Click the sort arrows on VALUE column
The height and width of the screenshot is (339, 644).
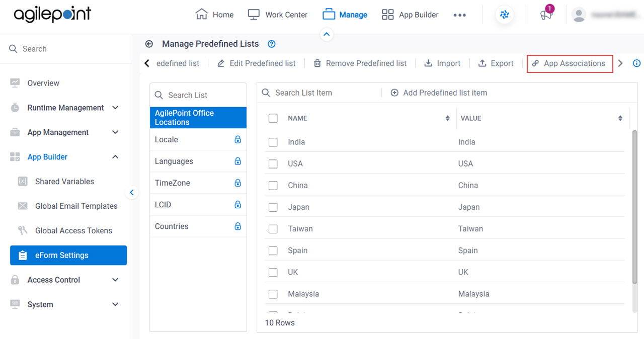(x=620, y=118)
